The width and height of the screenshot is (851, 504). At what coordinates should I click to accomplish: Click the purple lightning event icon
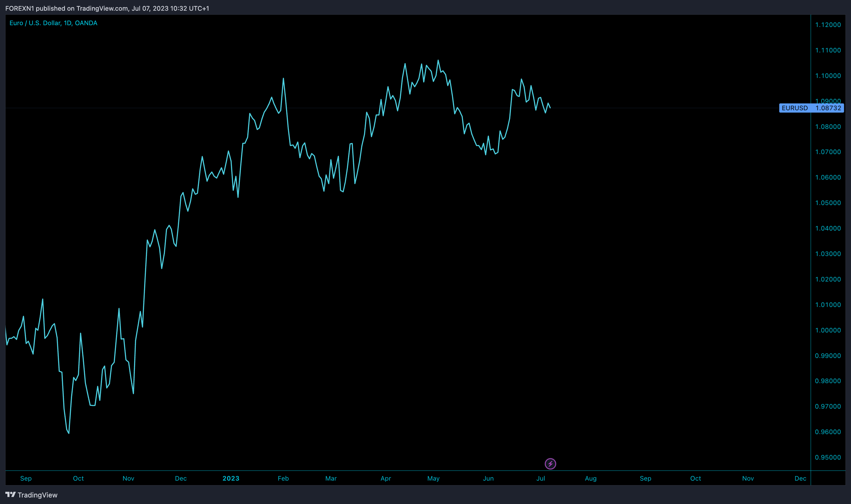550,464
